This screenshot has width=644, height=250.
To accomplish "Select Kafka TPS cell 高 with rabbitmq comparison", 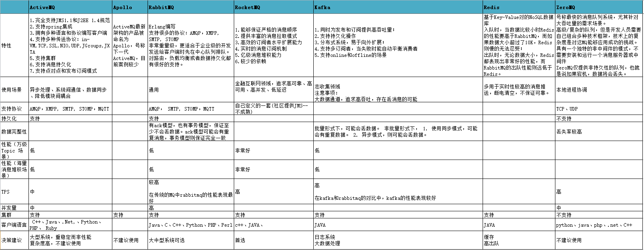I will point(398,192).
